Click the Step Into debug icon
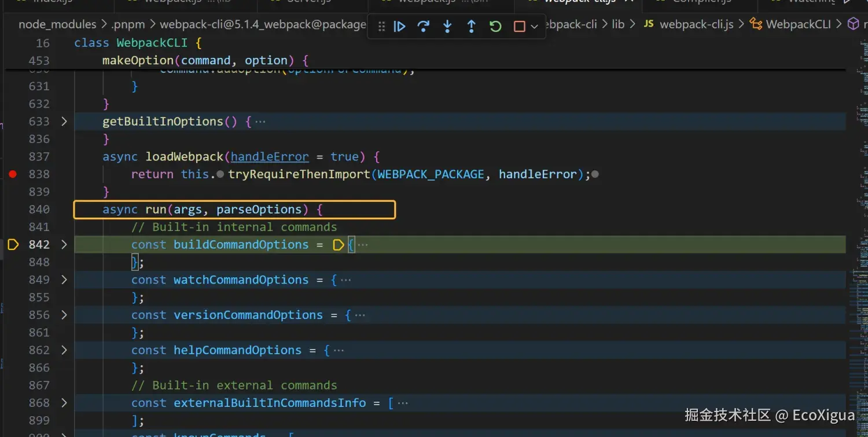This screenshot has width=868, height=437. pyautogui.click(x=447, y=27)
